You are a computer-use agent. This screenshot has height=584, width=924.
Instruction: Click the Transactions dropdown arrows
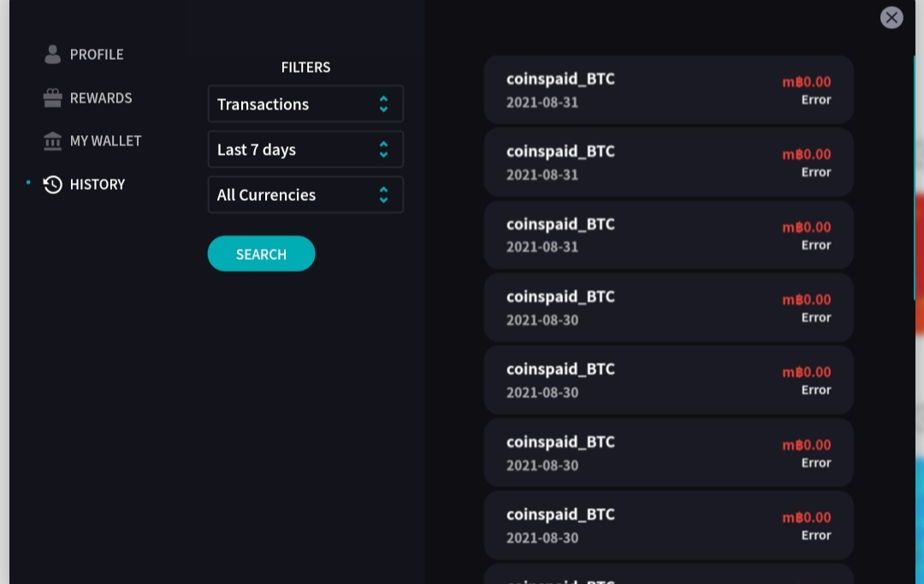383,104
